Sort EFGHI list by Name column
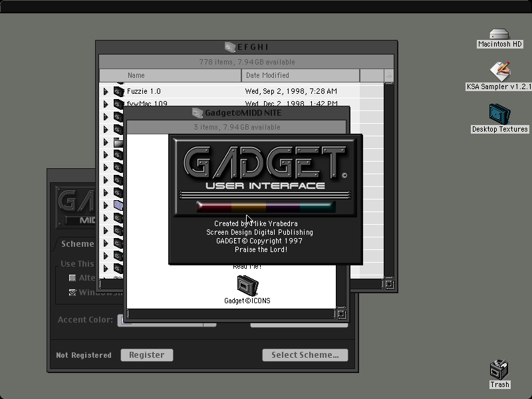This screenshot has height=399, width=532. point(170,75)
